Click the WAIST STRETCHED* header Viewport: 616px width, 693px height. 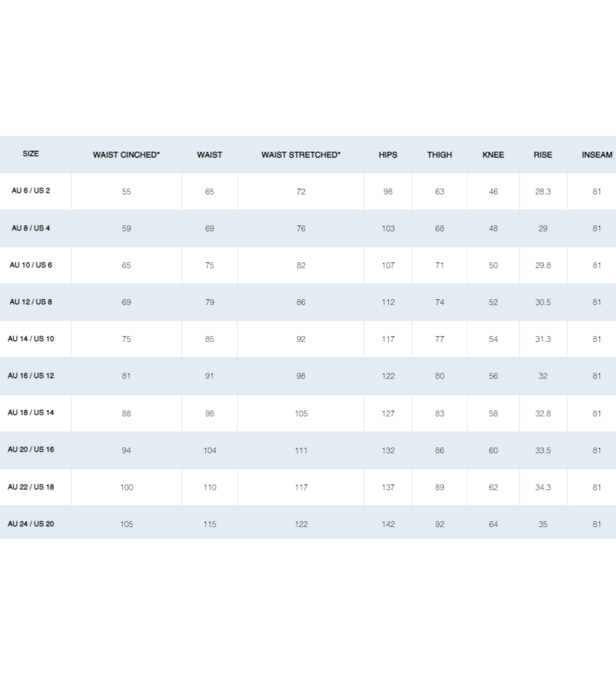[301, 155]
